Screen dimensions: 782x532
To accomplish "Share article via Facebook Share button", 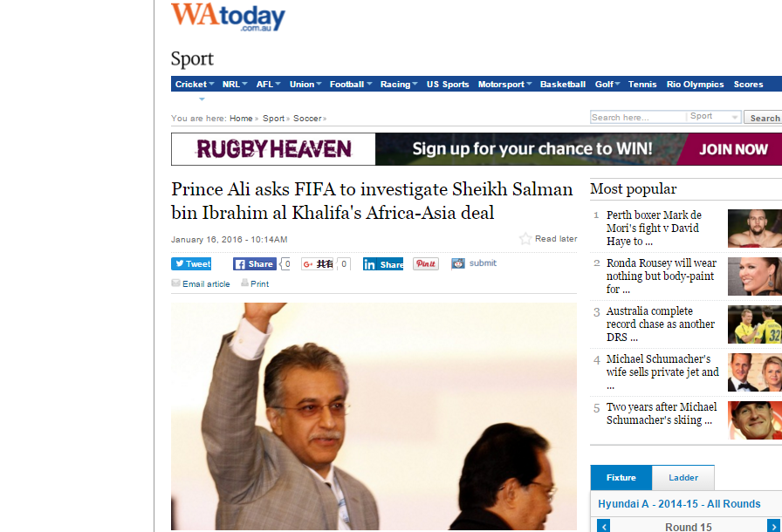I will coord(254,264).
